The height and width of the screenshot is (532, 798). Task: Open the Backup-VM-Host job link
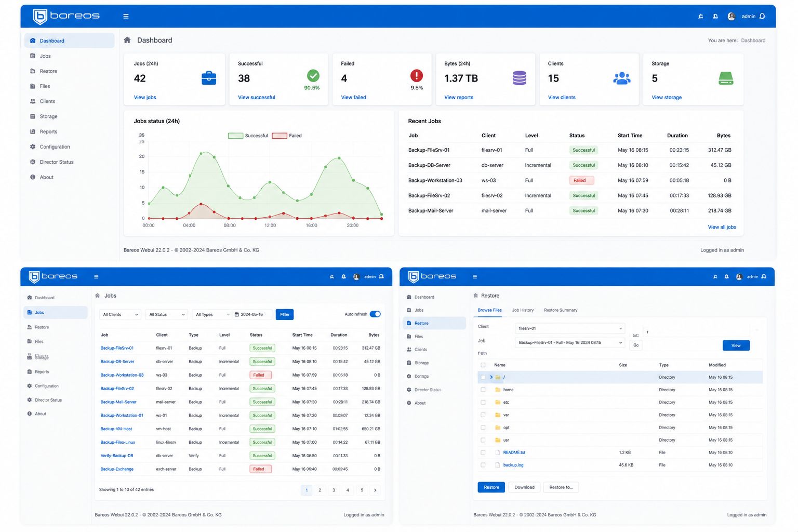tap(116, 429)
